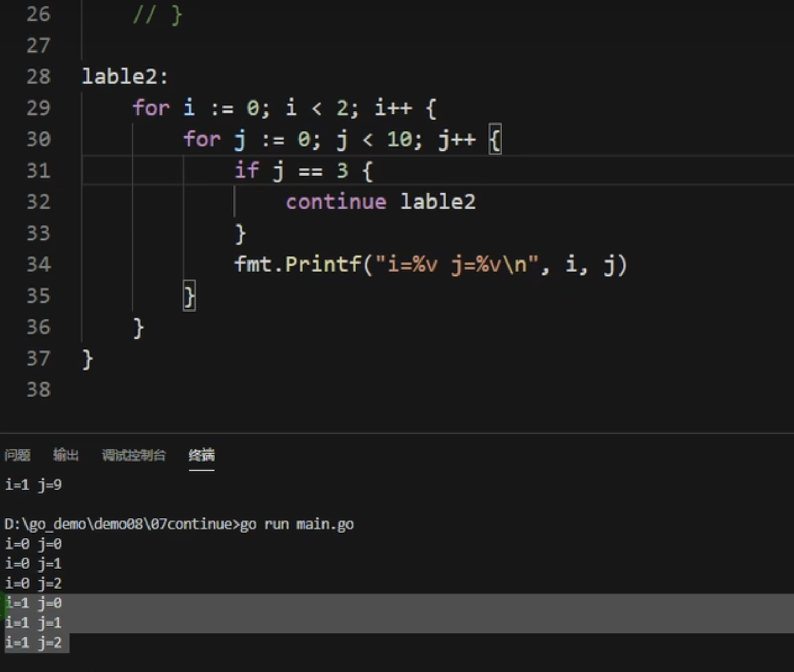Click the commented '// }' on line 26
Viewport: 794px width, 672px height.
[x=157, y=15]
